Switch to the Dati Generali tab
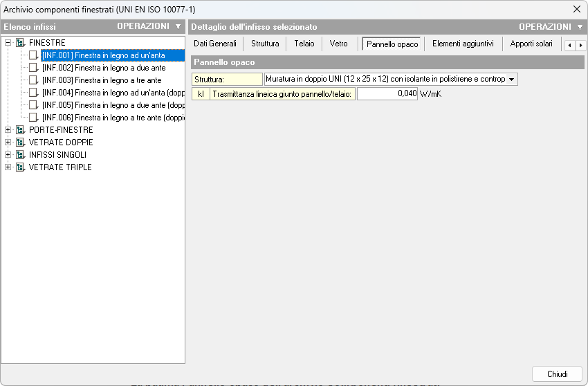The width and height of the screenshot is (588, 386). click(215, 44)
